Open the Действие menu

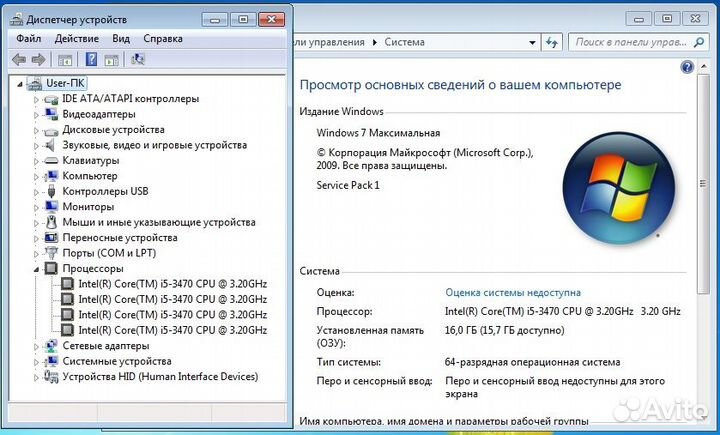77,39
